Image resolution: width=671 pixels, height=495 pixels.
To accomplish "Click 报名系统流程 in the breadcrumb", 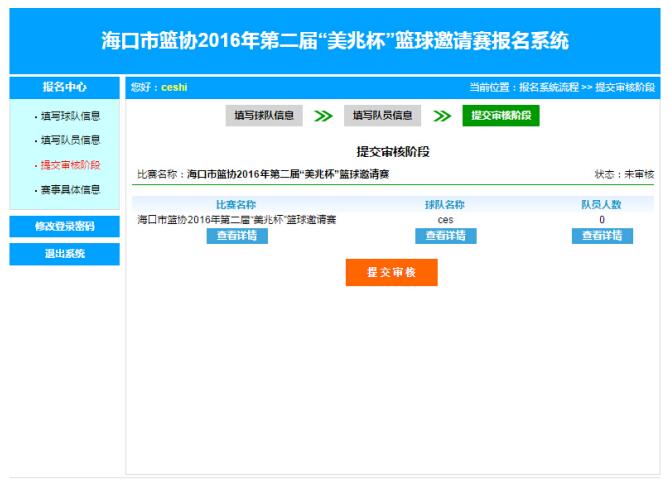I will pos(548,88).
